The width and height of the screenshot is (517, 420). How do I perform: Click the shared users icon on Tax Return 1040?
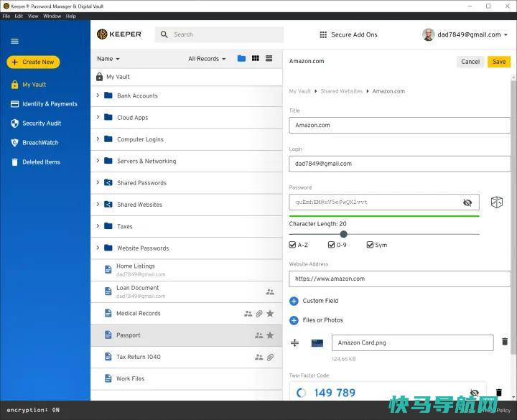tap(258, 357)
